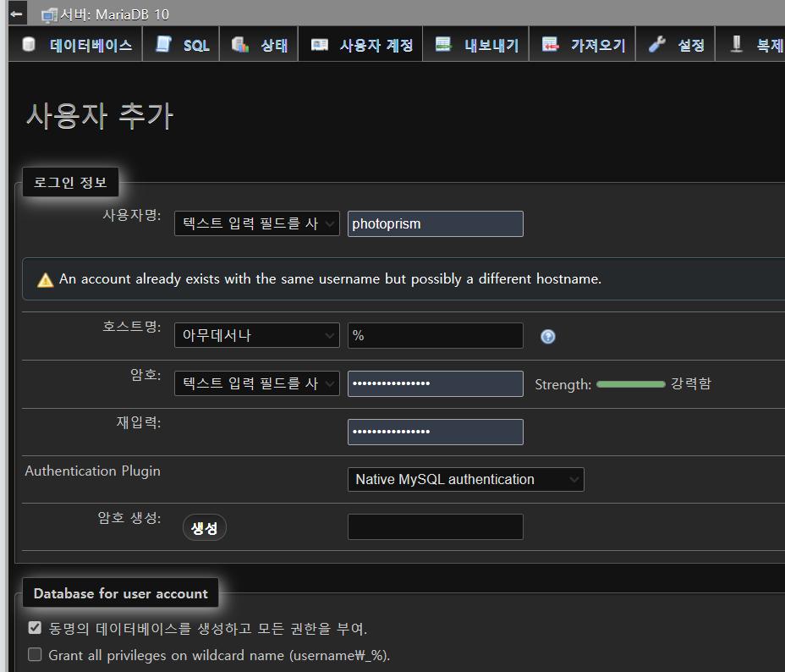Click the hostname help question icon

[x=548, y=337]
